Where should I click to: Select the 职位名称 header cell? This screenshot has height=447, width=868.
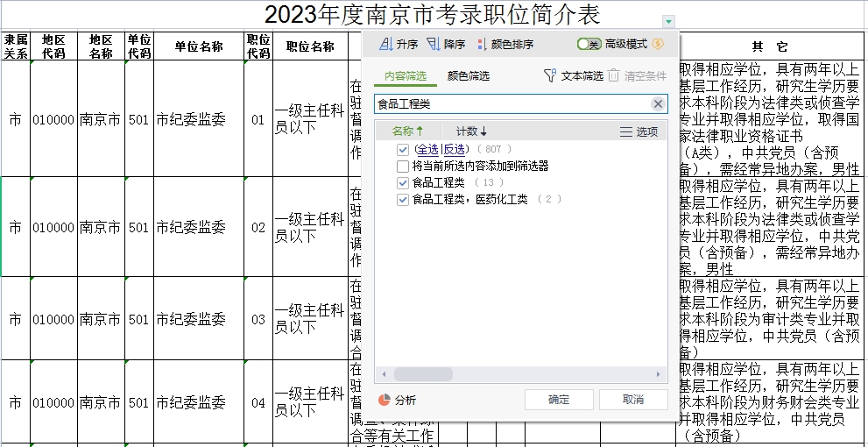310,46
